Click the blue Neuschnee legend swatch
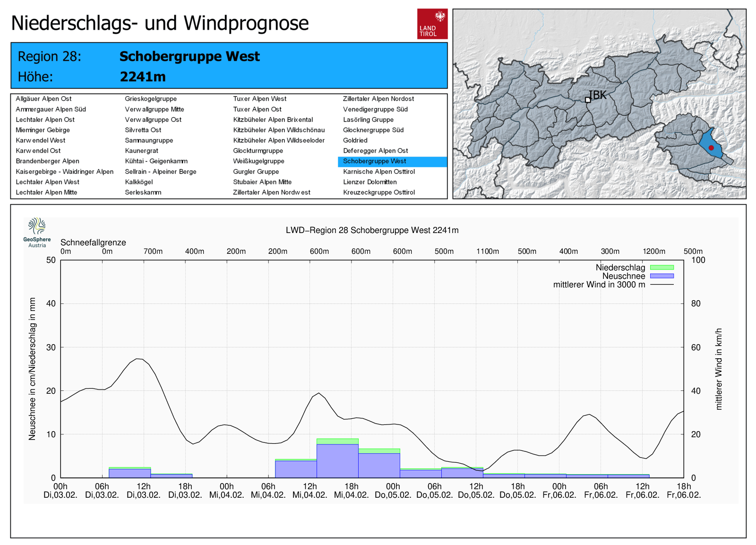The height and width of the screenshot is (545, 756). coord(661,276)
